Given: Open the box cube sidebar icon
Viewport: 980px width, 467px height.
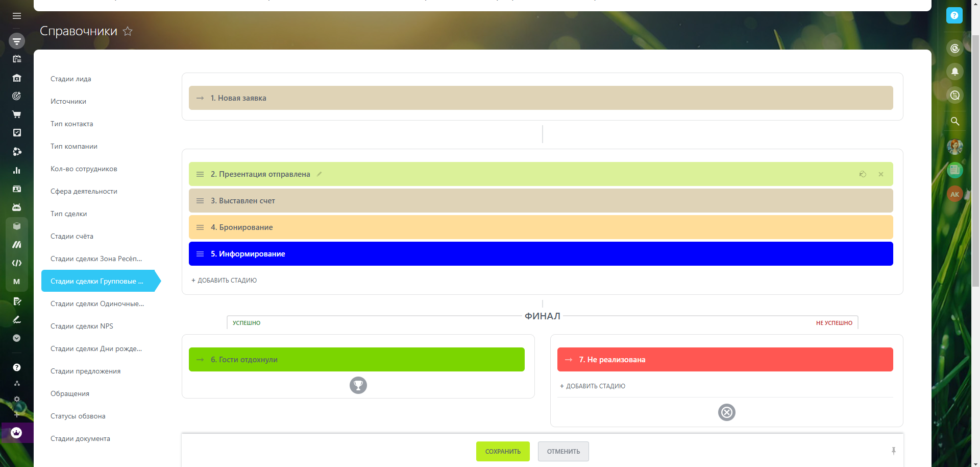Looking at the screenshot, I should (17, 226).
